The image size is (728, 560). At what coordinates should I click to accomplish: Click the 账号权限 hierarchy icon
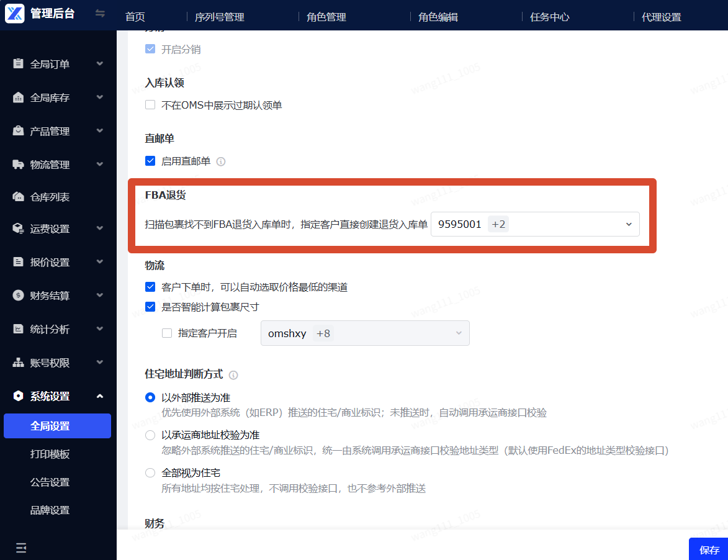point(18,363)
